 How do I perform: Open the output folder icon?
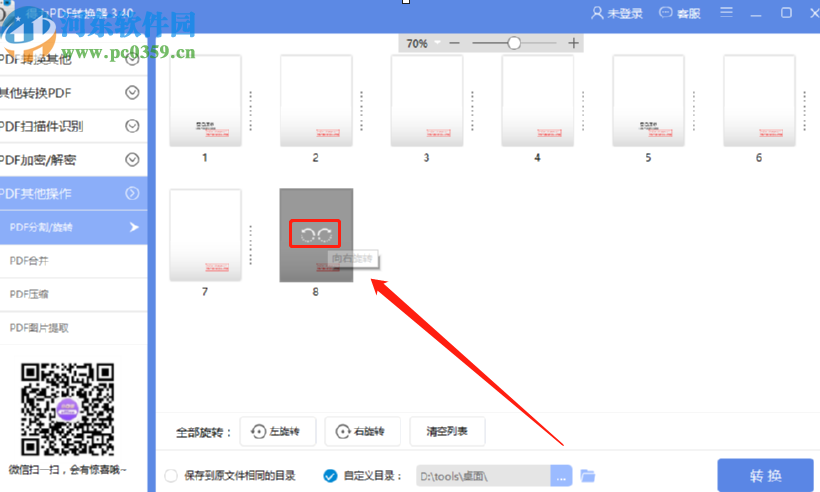(588, 475)
